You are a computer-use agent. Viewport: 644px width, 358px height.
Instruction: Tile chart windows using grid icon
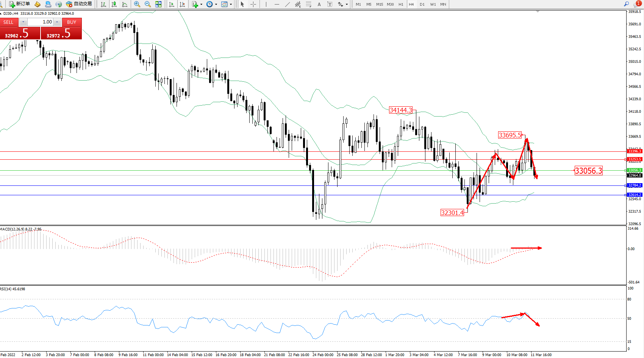pos(158,4)
